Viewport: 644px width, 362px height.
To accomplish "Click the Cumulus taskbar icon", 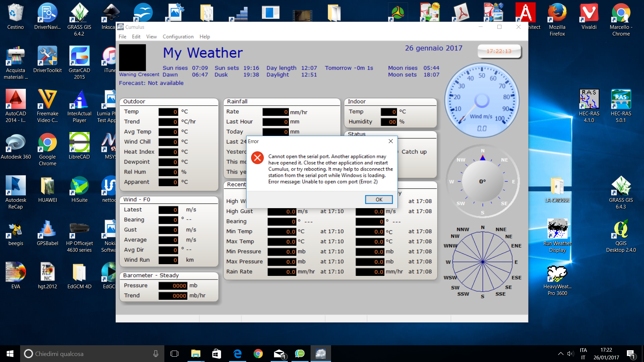I will (321, 354).
